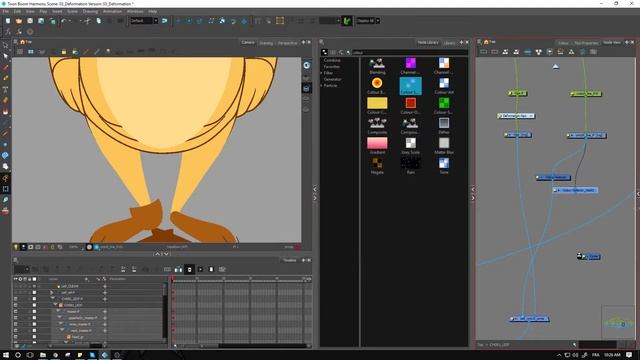This screenshot has width=640, height=360.
Task: Click the light bulb icon below camera view
Action: (x=16, y=247)
